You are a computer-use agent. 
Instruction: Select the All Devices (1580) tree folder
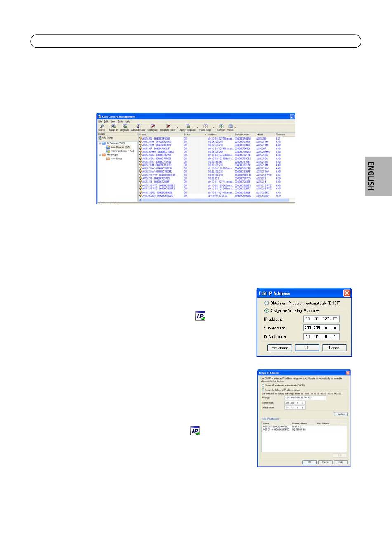[113, 143]
